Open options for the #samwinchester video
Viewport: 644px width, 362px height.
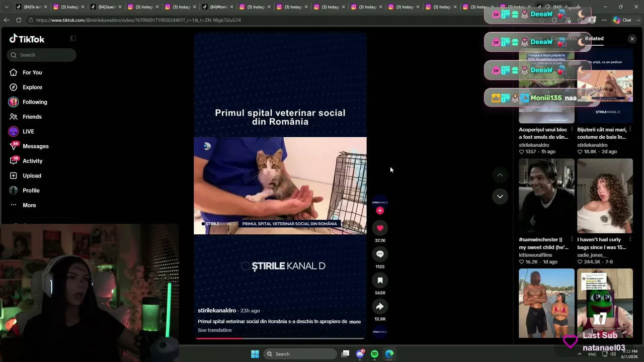coord(572,240)
